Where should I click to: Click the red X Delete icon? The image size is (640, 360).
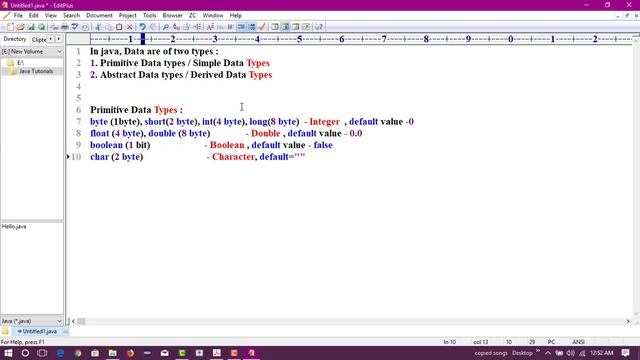point(129,27)
